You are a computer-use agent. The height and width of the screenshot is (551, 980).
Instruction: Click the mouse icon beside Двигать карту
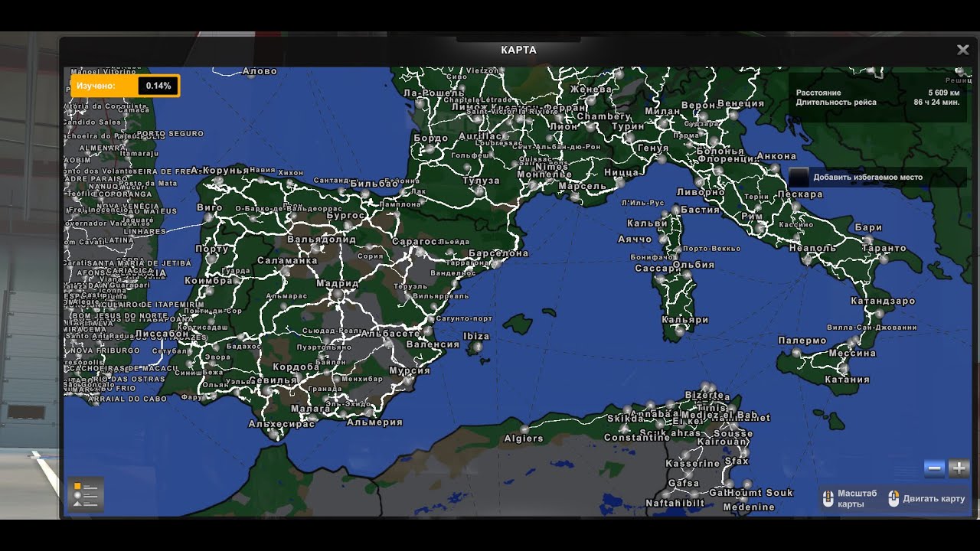[x=893, y=499]
